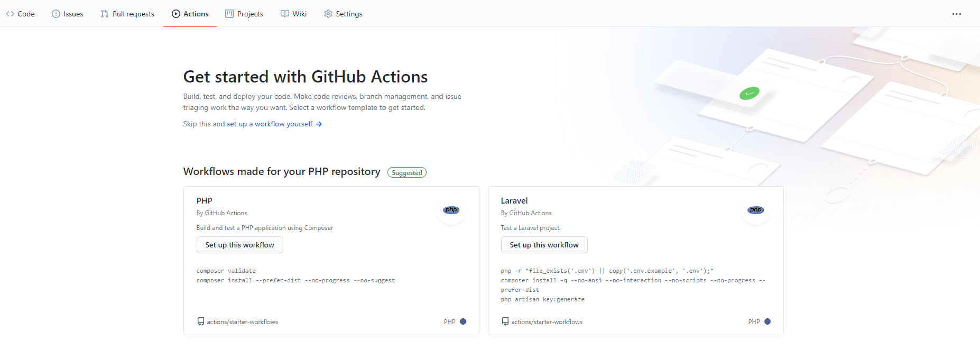The height and width of the screenshot is (350, 980).
Task: Select the Pull requests icon
Action: pyautogui.click(x=104, y=14)
